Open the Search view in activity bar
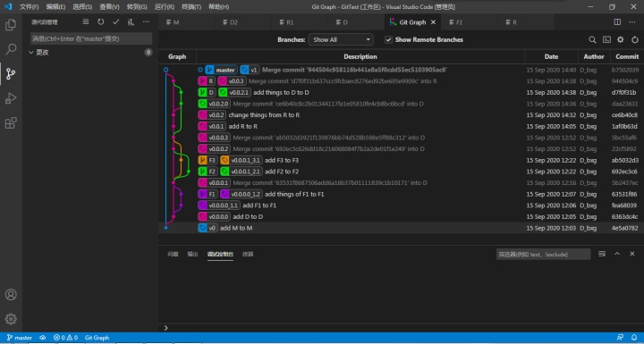This screenshot has height=344, width=644. 11,49
